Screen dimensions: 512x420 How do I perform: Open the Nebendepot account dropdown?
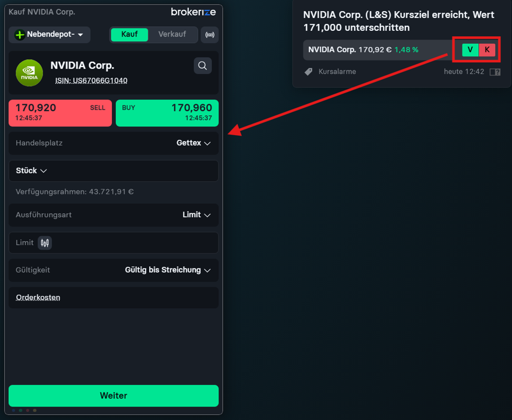[50, 34]
